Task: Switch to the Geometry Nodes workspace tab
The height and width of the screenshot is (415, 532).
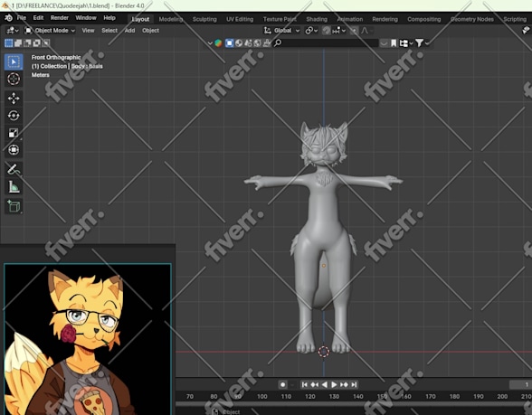Action: pos(472,19)
